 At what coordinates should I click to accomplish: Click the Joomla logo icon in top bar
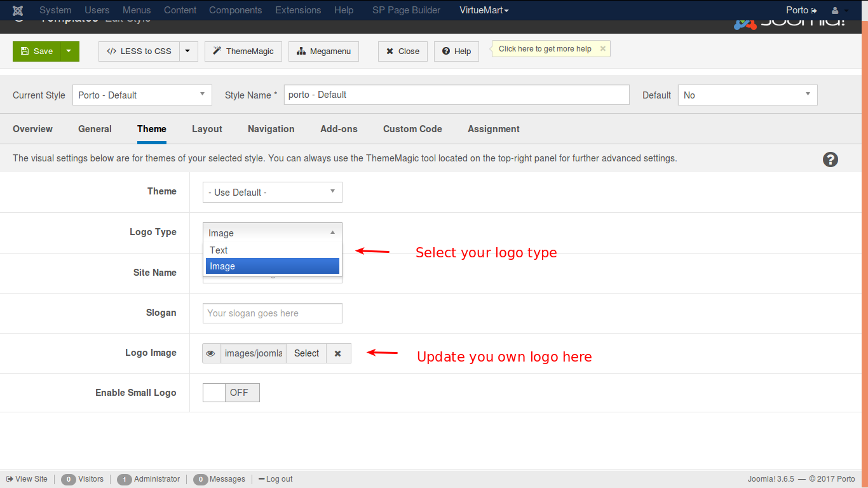click(18, 10)
